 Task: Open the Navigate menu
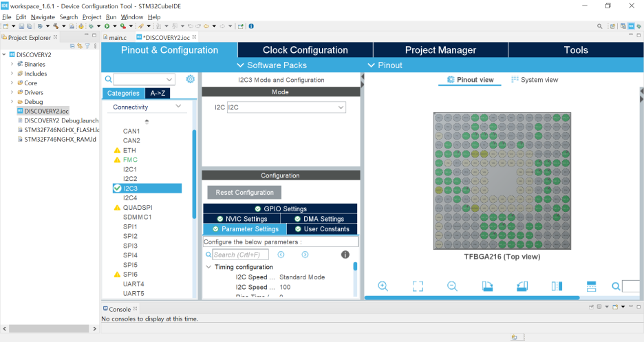(43, 17)
